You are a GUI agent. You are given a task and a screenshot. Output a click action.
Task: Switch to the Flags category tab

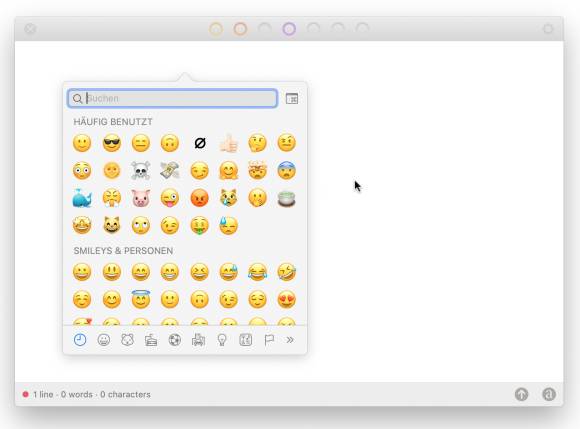(x=269, y=340)
